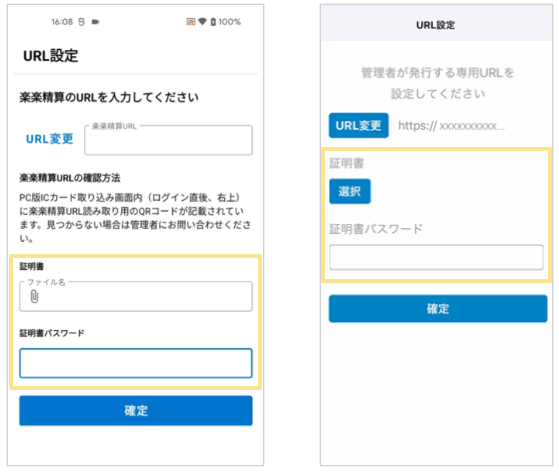The image size is (559, 473).
Task: Click the 選択 certificate button
Action: point(350,191)
